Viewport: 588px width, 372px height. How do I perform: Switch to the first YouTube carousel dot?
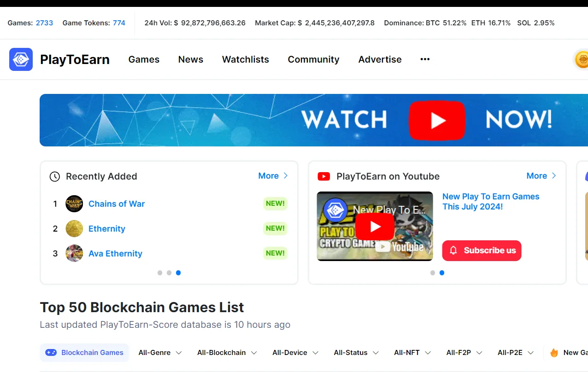coord(433,273)
